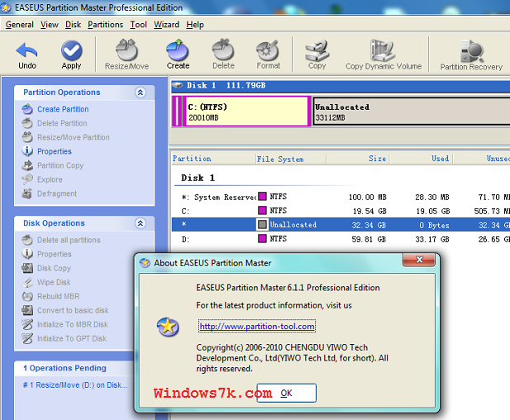Click the magenta NTFS swatch for D:
This screenshot has height=420, width=510.
click(x=262, y=238)
